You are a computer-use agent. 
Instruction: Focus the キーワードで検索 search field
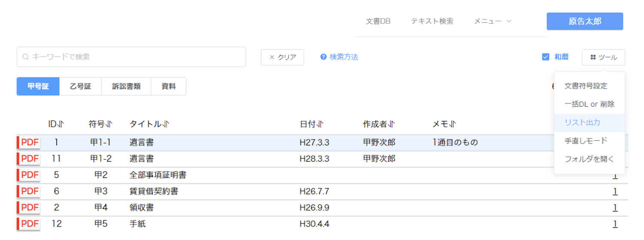(131, 57)
